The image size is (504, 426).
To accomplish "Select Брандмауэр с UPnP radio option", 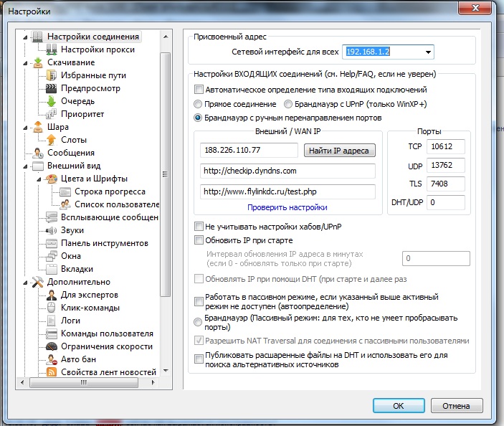I will click(x=288, y=104).
